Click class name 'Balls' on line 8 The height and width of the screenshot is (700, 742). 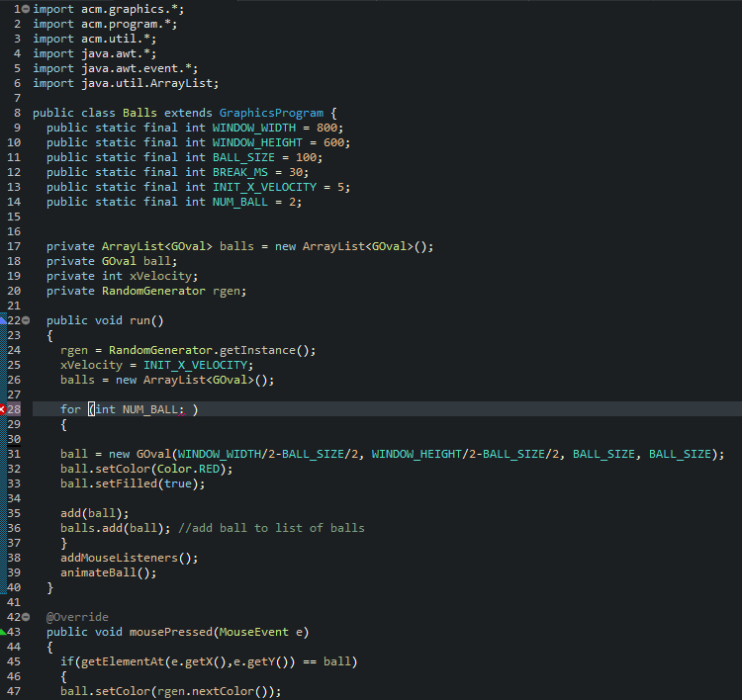[139, 113]
